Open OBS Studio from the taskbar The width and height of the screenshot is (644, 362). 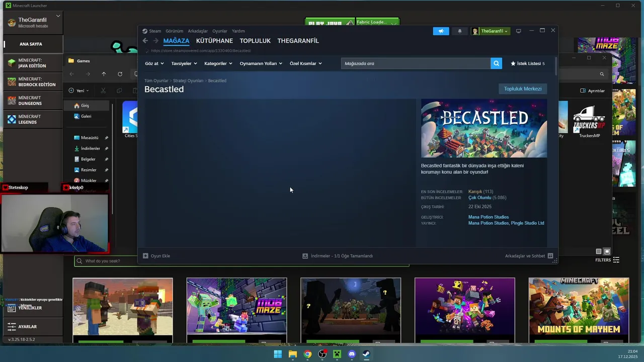tap(322, 354)
